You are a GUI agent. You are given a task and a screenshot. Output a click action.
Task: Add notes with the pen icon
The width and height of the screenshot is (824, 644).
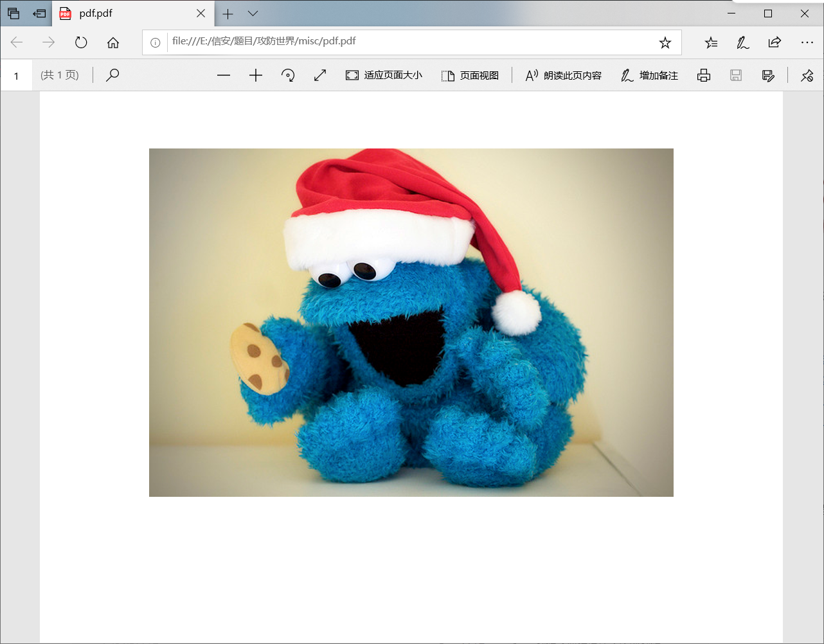pyautogui.click(x=743, y=42)
